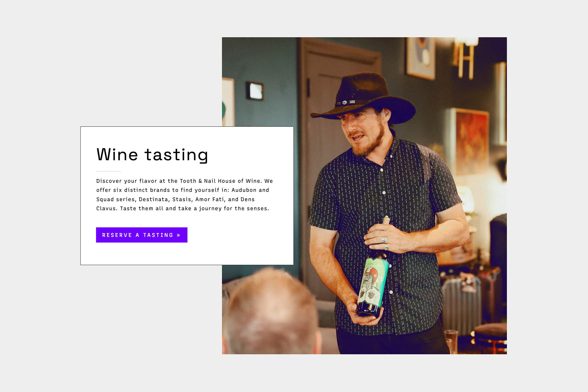Click the small framed picture beside the door

[255, 91]
